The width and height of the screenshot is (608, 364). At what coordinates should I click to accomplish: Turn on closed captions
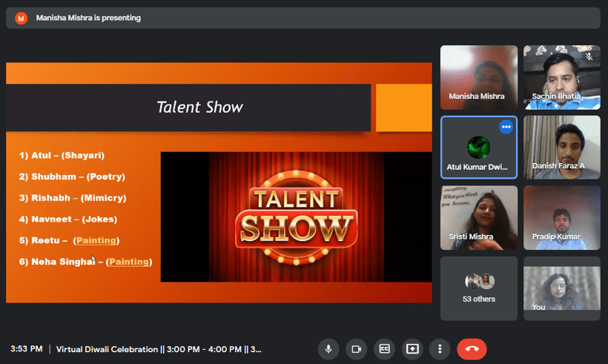pos(384,349)
